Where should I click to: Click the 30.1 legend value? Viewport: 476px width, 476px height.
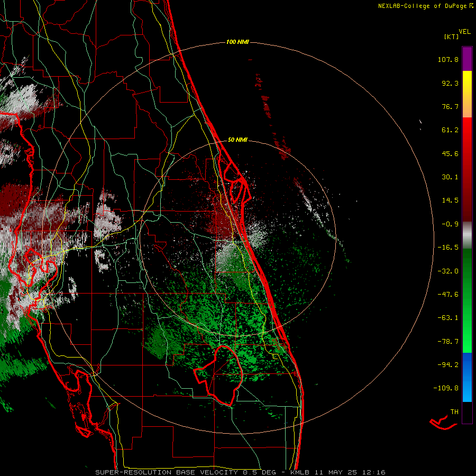(x=450, y=177)
